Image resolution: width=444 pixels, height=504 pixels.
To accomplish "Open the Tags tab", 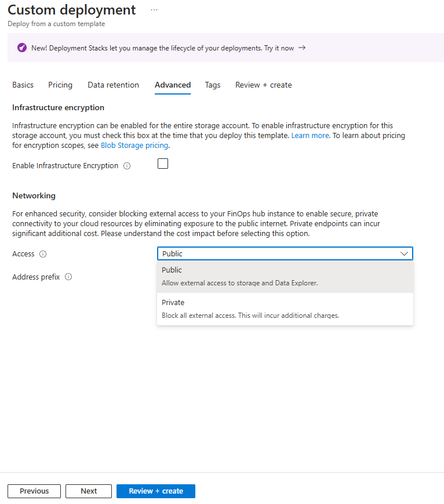I will [x=213, y=85].
